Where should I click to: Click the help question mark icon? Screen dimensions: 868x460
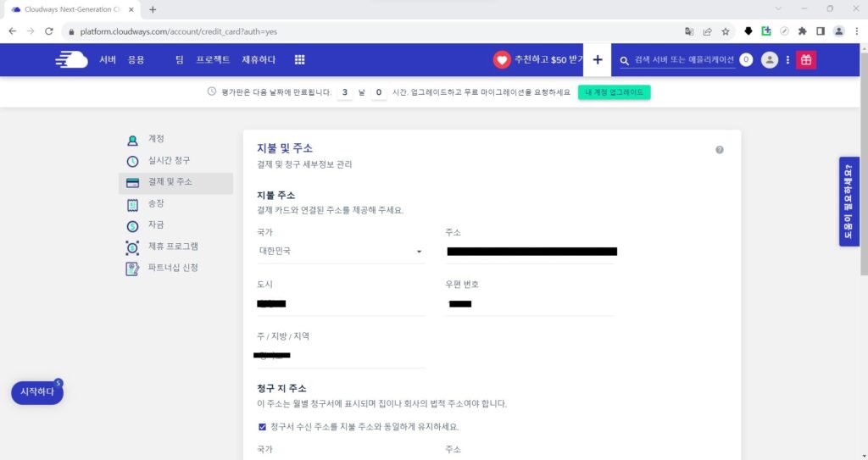click(719, 149)
